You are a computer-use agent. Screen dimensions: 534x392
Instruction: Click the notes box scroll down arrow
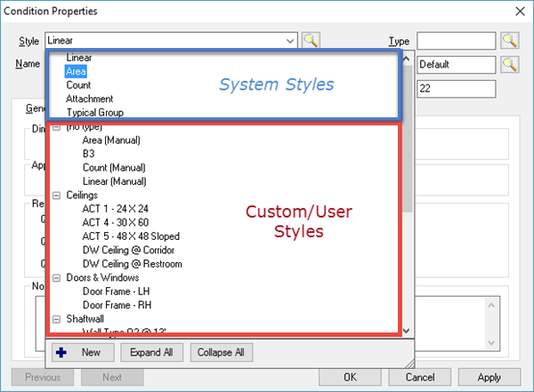coord(491,342)
